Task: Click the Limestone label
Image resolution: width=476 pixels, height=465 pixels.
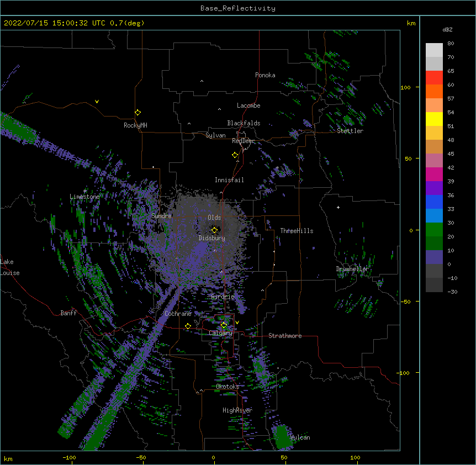Action: 84,197
